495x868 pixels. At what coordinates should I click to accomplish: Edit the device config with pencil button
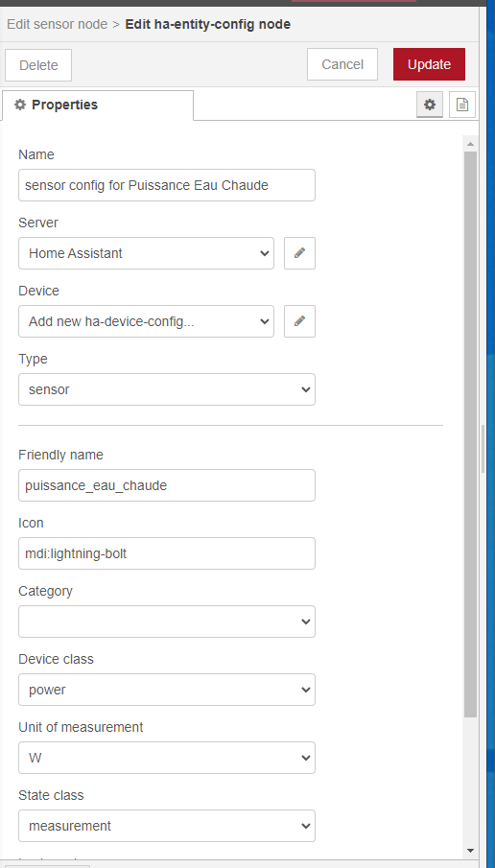pos(299,321)
